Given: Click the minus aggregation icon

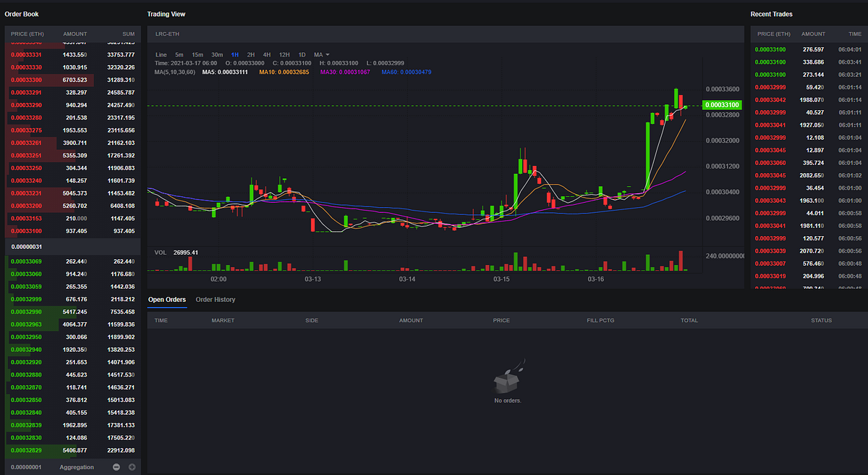Looking at the screenshot, I should pos(117,467).
